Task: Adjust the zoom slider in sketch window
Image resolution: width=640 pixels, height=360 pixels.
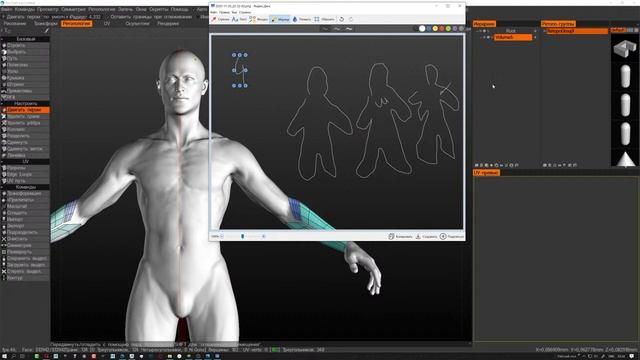Action: (x=243, y=236)
